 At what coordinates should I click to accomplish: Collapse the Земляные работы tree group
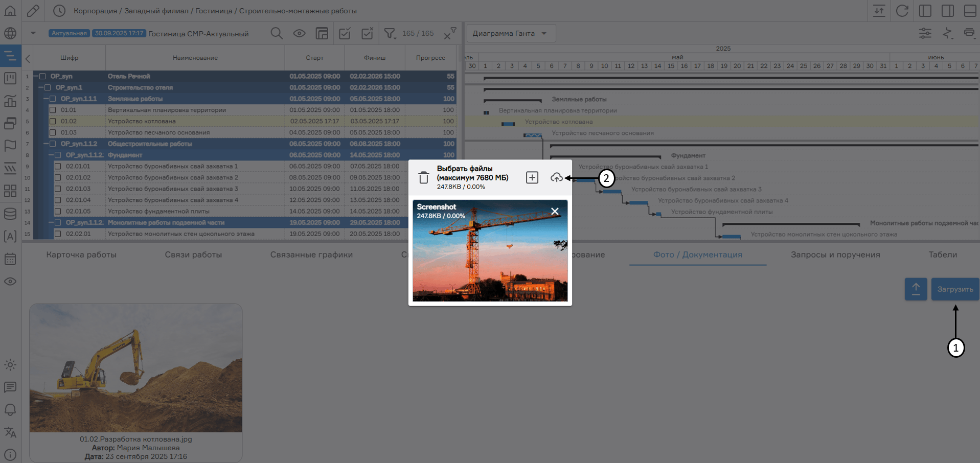tap(46, 99)
